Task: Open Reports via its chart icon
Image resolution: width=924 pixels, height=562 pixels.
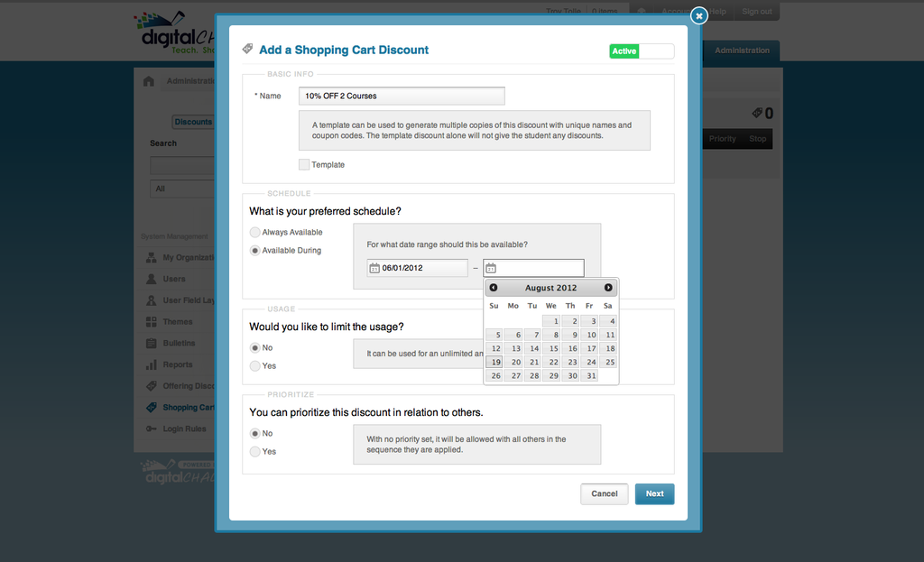Action: tap(152, 364)
